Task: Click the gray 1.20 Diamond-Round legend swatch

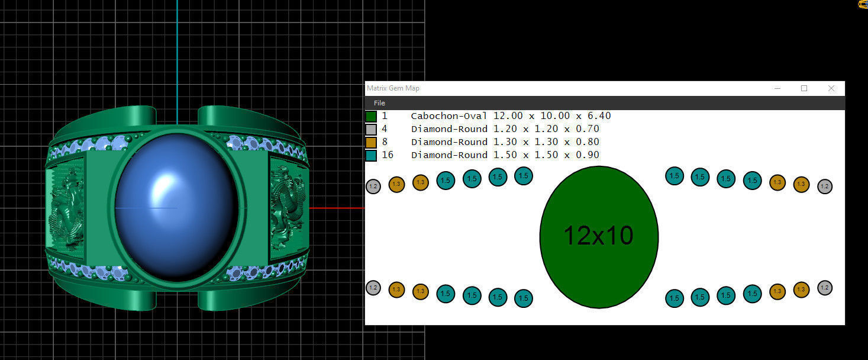Action: click(x=371, y=130)
